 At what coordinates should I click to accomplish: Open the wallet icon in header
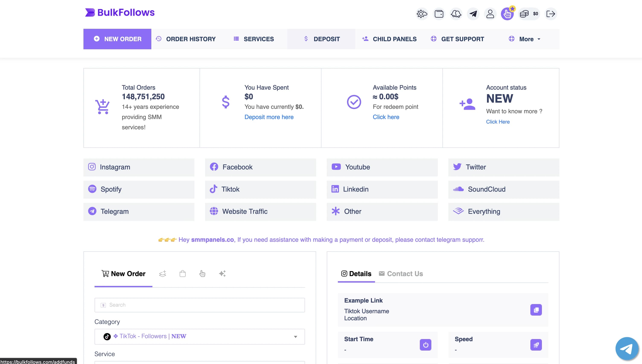439,14
